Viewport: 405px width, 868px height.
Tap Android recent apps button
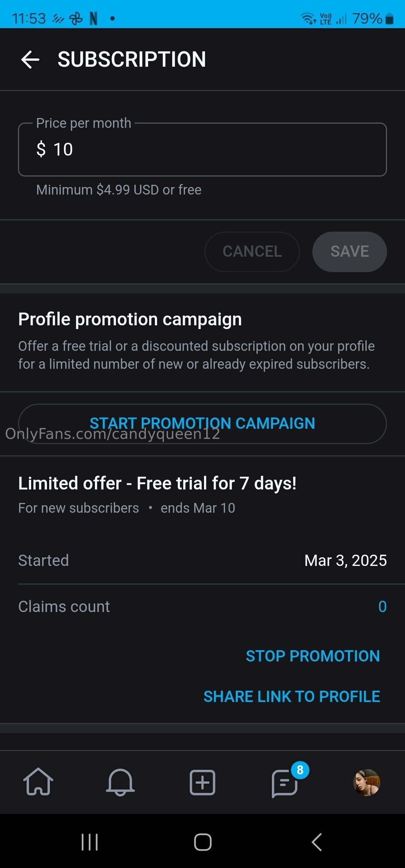[90, 842]
